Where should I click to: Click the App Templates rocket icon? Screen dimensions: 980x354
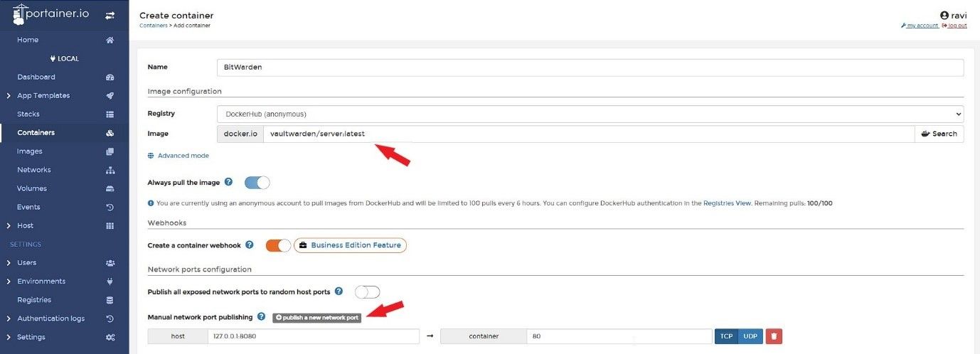(x=110, y=95)
